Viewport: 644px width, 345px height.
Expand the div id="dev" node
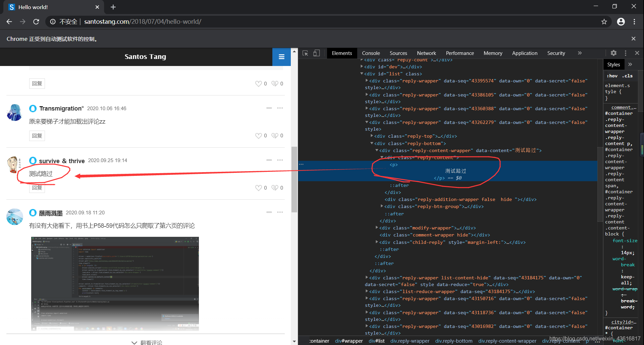coord(362,67)
